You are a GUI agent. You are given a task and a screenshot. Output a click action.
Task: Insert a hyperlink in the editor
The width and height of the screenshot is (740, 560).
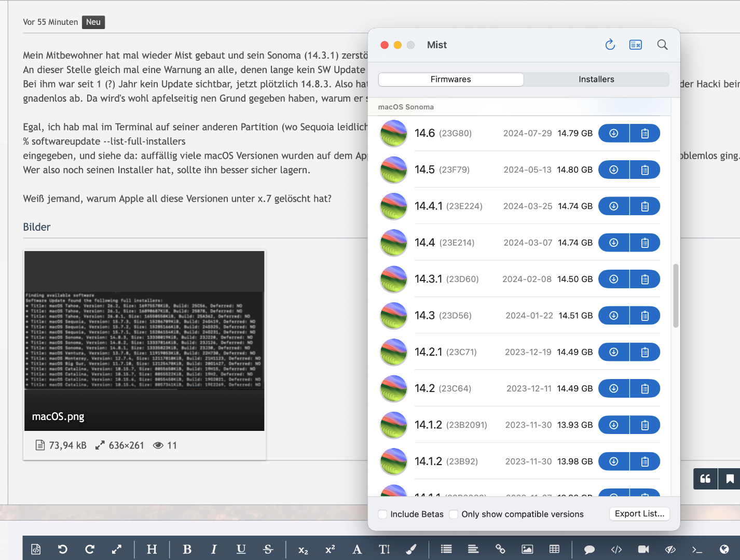tap(500, 549)
